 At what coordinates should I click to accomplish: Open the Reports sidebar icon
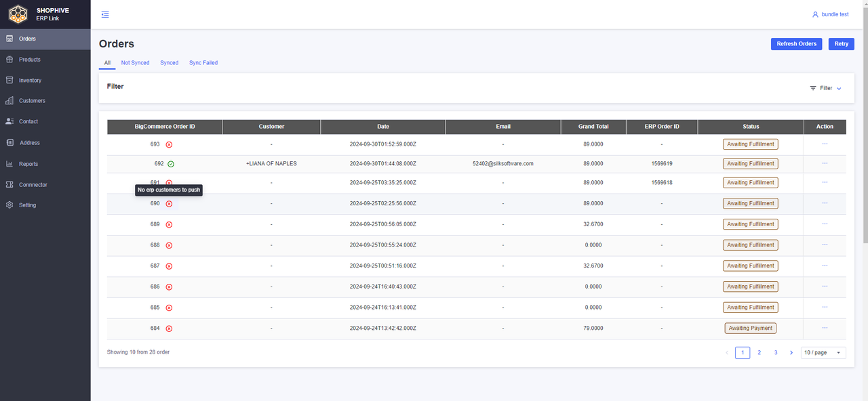pos(9,164)
